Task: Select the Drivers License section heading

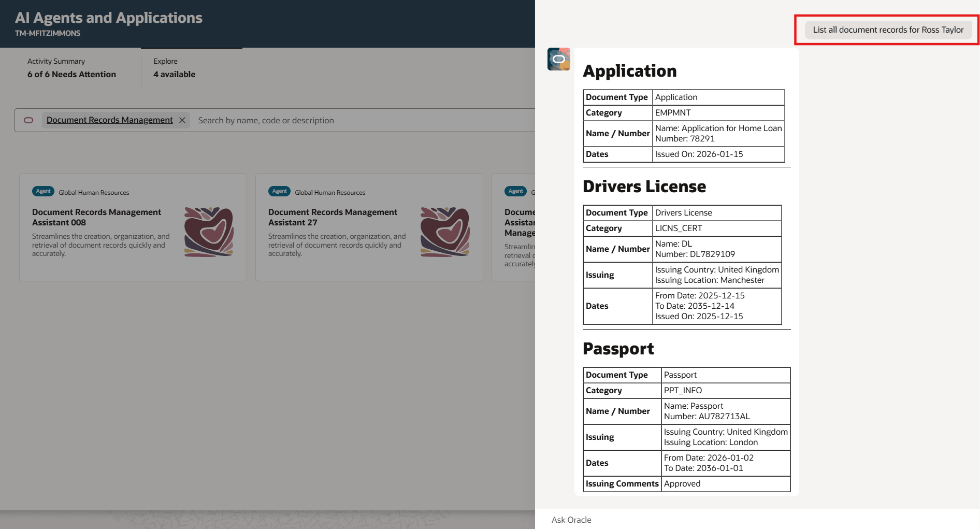Action: pyautogui.click(x=644, y=187)
